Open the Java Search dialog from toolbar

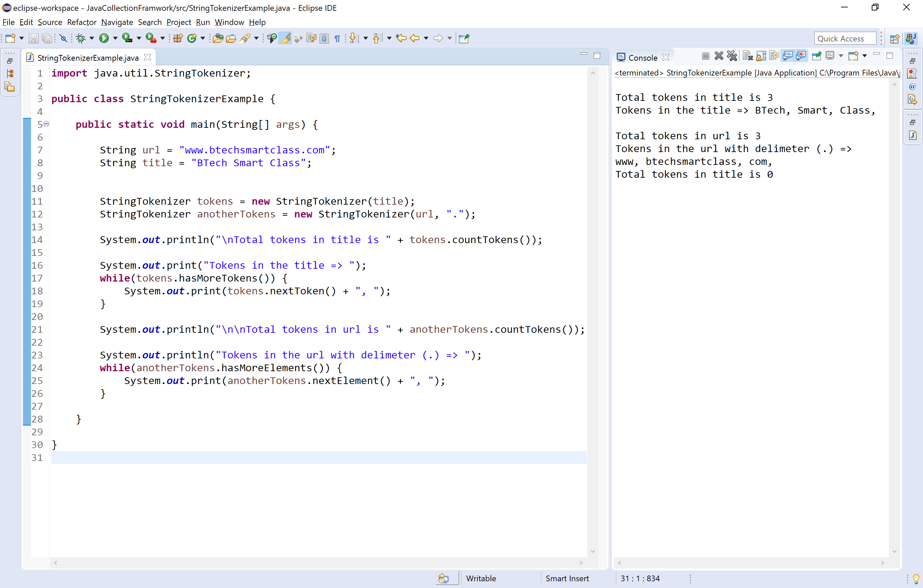[x=245, y=38]
